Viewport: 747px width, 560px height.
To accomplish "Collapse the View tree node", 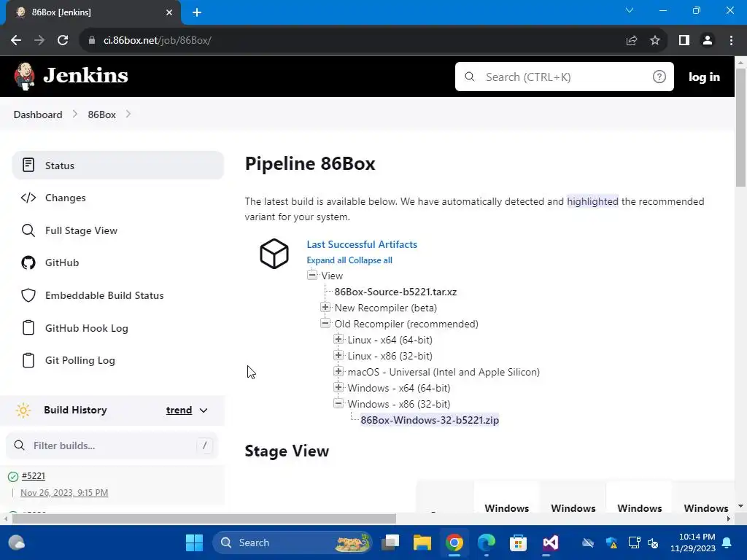I will [x=312, y=275].
